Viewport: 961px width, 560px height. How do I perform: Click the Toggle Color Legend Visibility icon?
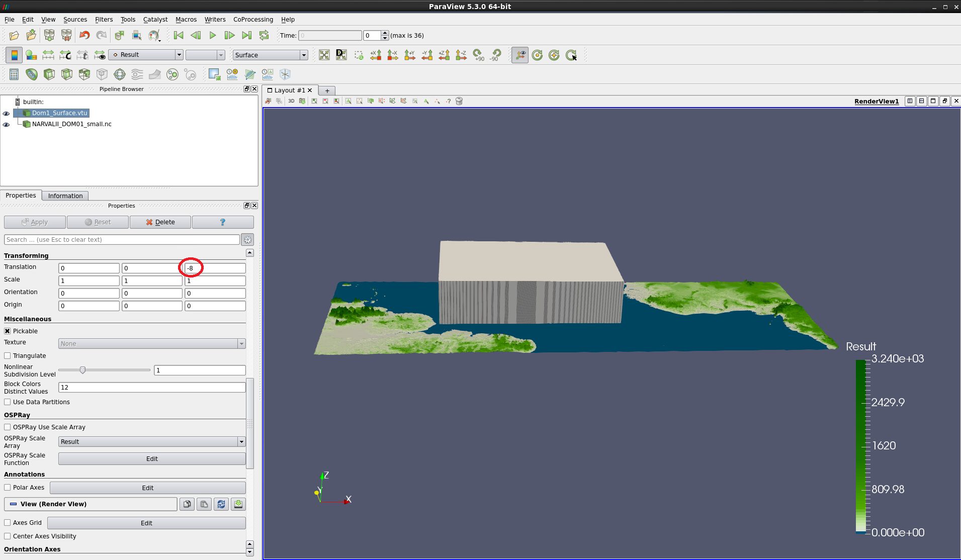(14, 55)
